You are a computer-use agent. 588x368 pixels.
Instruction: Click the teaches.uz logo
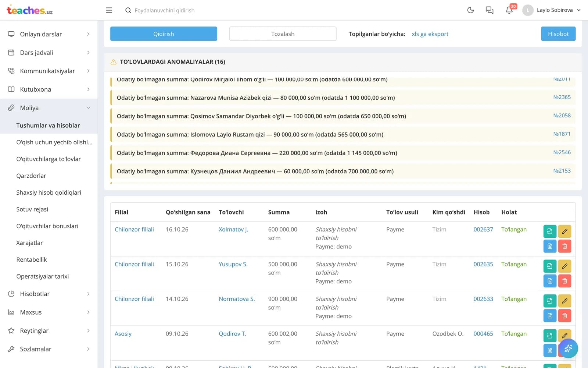pyautogui.click(x=29, y=10)
